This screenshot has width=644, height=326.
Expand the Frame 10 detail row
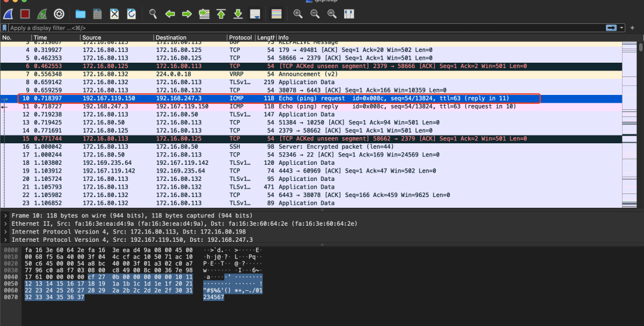(5, 215)
